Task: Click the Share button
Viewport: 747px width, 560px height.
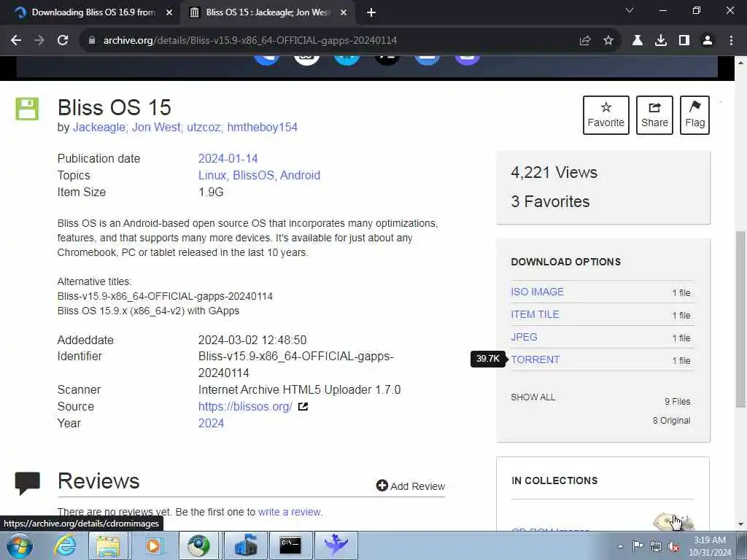Action: pyautogui.click(x=654, y=115)
